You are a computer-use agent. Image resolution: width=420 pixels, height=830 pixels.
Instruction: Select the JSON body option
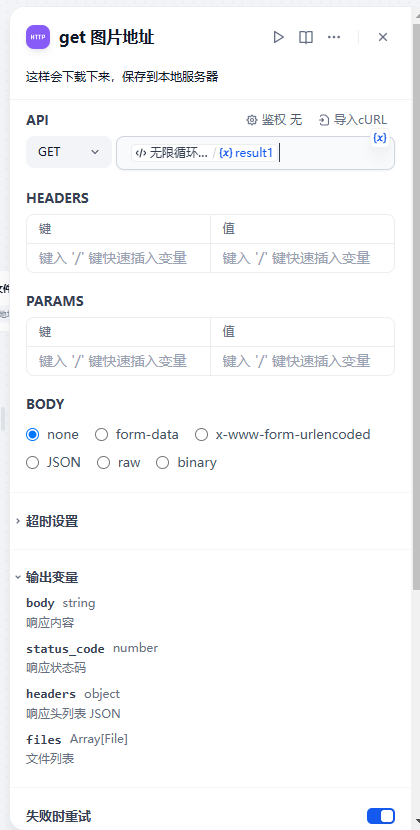[x=53, y=463]
